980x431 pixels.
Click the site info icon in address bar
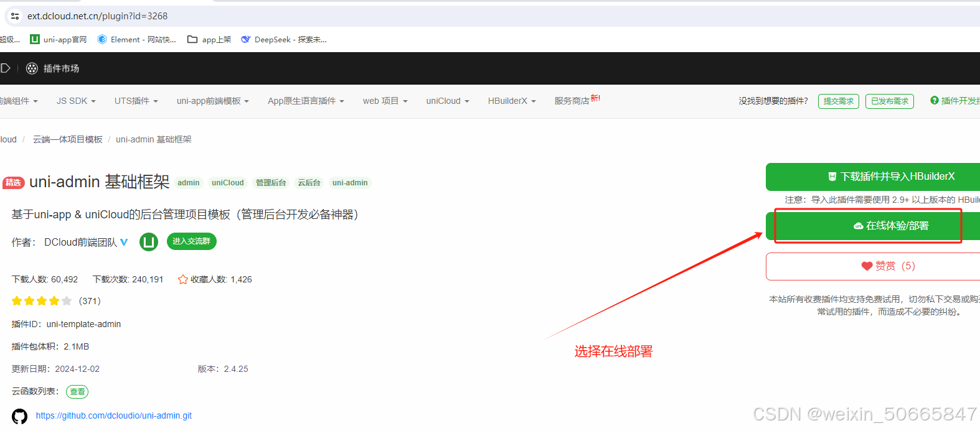[15, 16]
